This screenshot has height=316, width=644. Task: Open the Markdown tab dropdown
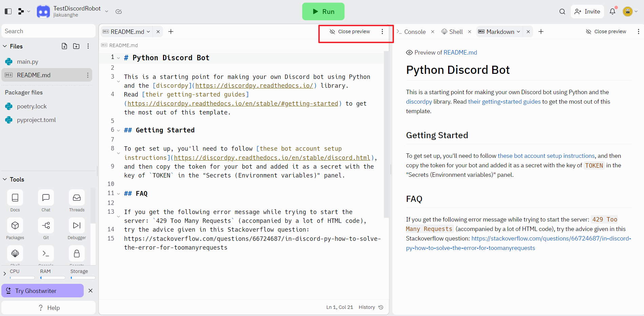click(x=518, y=31)
